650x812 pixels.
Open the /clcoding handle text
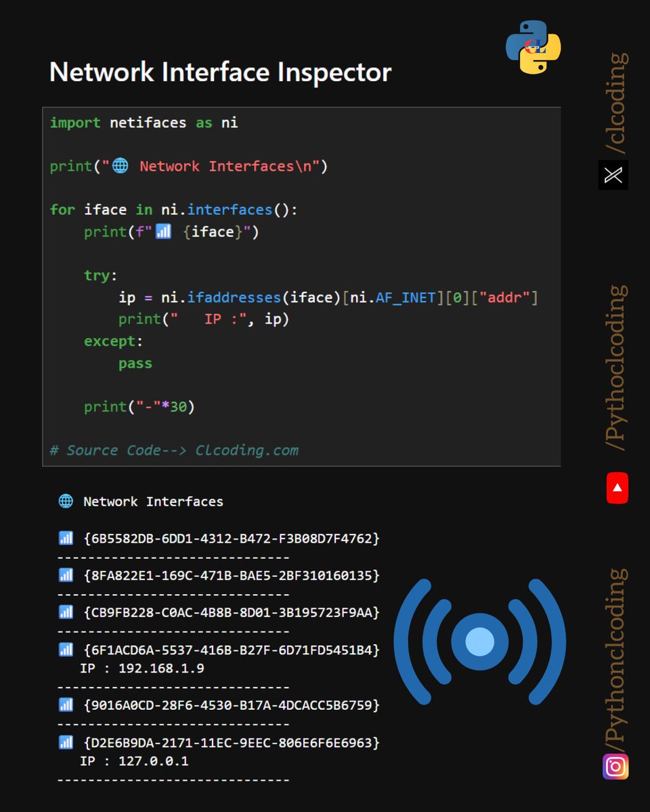click(x=615, y=103)
